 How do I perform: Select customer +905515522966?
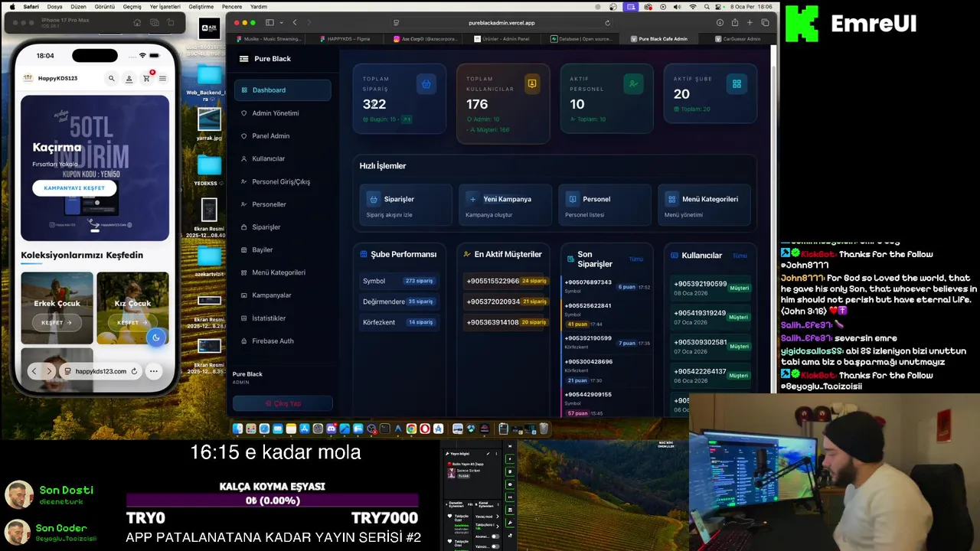(x=505, y=281)
